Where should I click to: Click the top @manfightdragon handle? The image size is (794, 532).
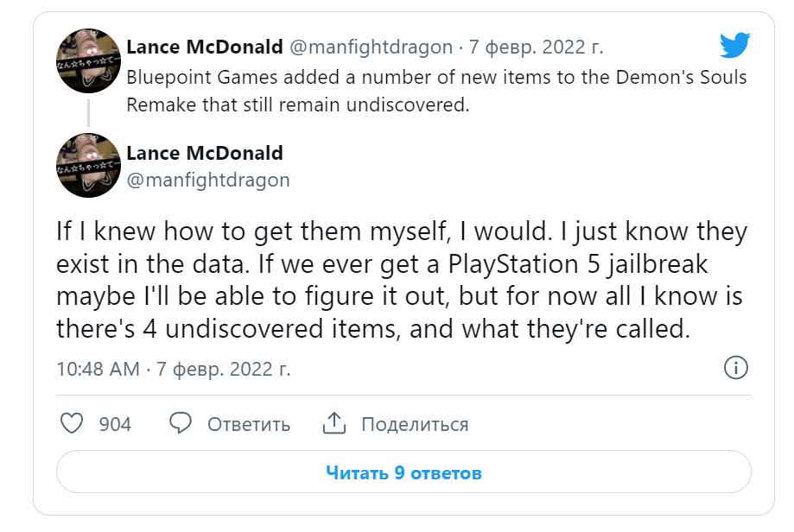coord(371,47)
